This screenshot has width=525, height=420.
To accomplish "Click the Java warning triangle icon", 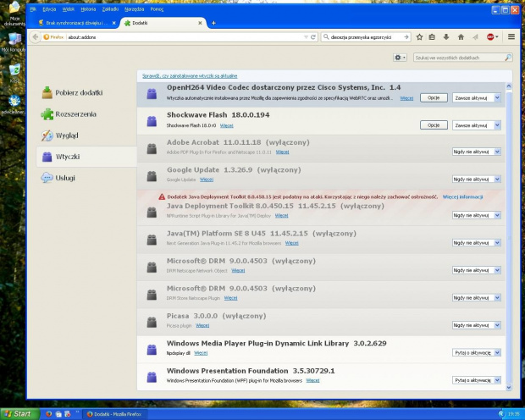I will 162,196.
